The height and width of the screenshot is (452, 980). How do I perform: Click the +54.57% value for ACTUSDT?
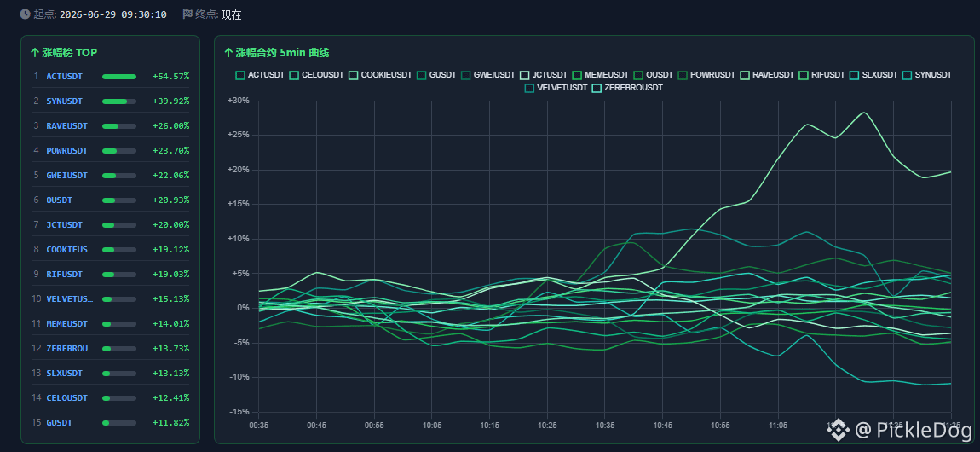[170, 76]
